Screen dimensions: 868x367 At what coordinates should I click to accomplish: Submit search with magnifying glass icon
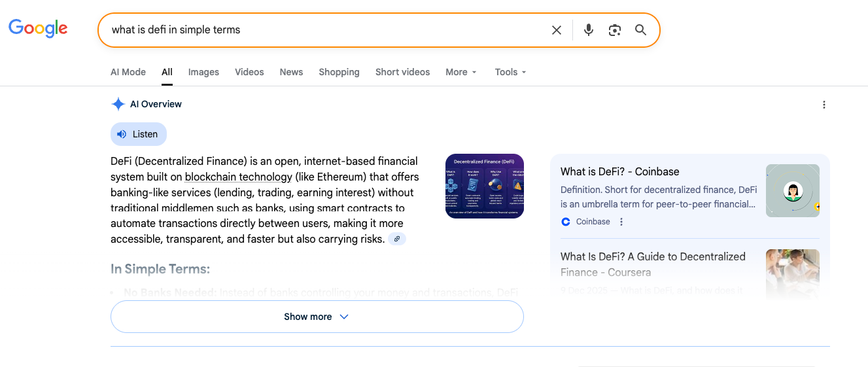click(641, 30)
